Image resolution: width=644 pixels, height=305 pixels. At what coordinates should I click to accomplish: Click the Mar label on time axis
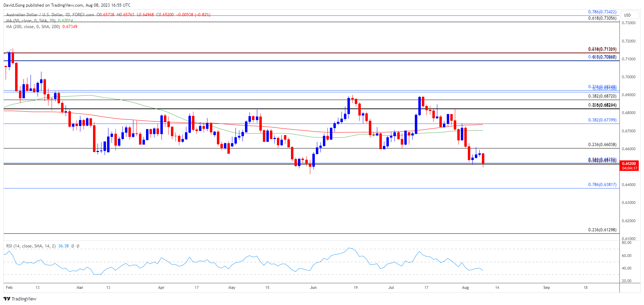coord(80,287)
